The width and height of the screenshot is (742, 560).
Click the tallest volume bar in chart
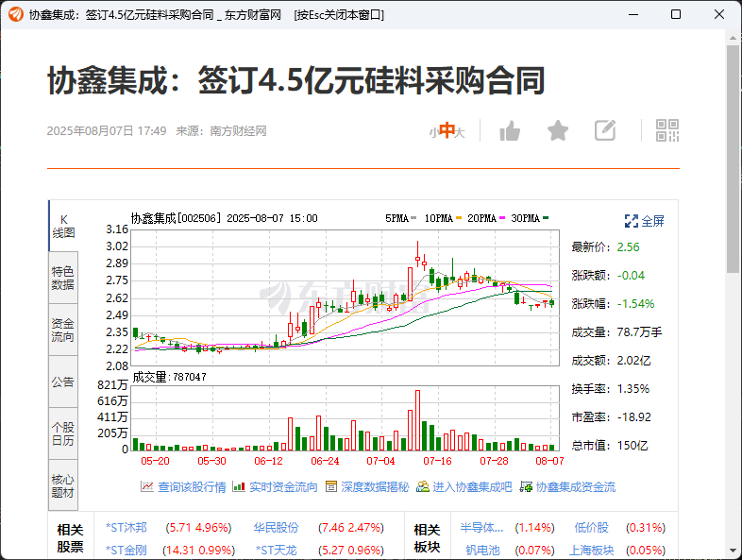click(417, 420)
